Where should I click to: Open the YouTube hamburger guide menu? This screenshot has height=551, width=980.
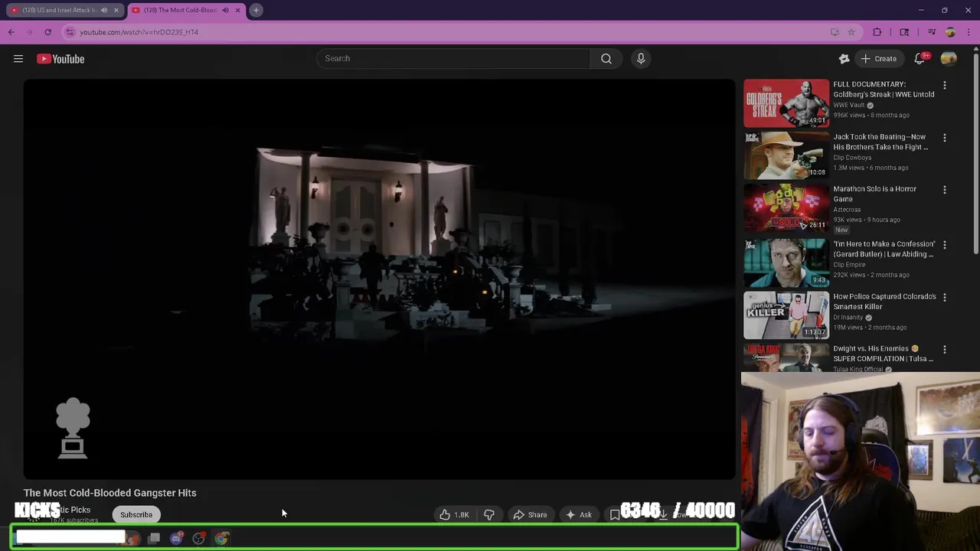[x=18, y=59]
